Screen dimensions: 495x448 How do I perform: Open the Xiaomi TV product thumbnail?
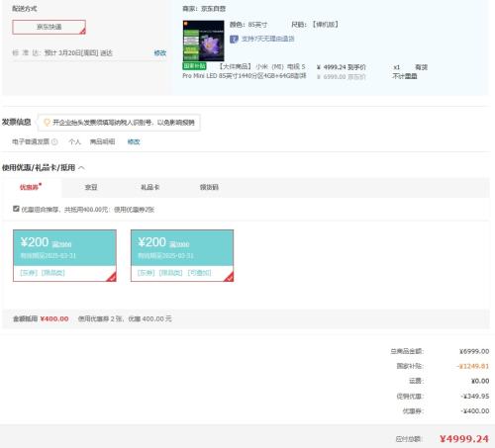pyautogui.click(x=203, y=41)
